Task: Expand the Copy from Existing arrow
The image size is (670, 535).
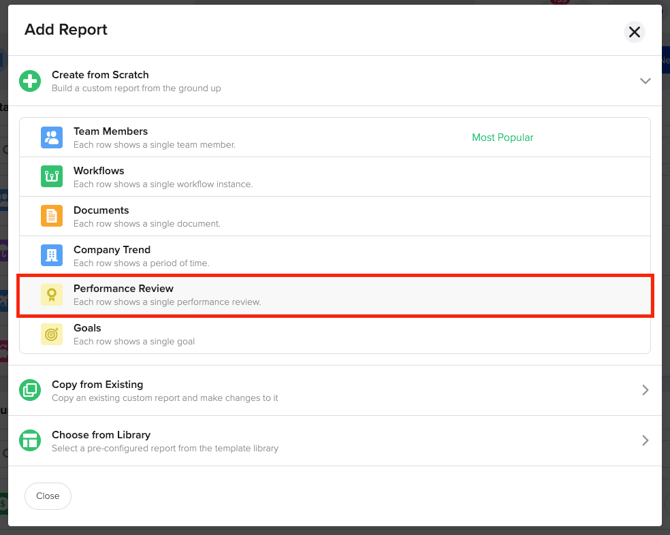Action: (x=645, y=390)
